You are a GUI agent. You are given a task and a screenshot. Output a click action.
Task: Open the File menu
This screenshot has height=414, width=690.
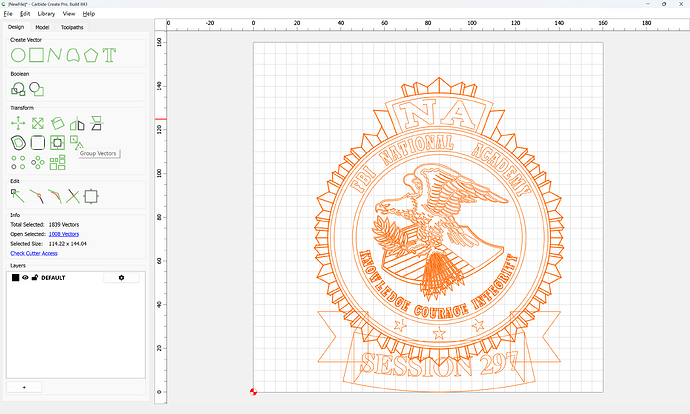point(8,14)
